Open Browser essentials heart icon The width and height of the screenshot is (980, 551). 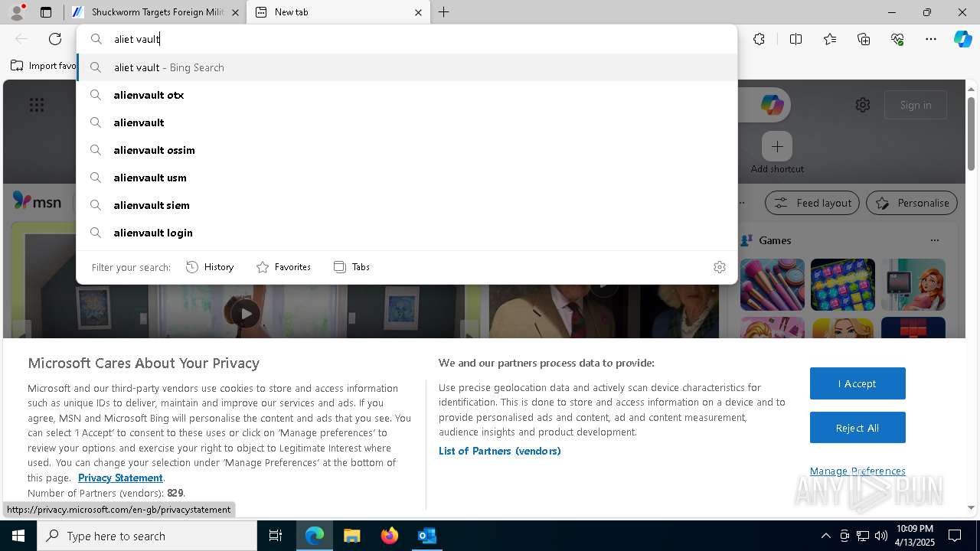pyautogui.click(x=897, y=39)
